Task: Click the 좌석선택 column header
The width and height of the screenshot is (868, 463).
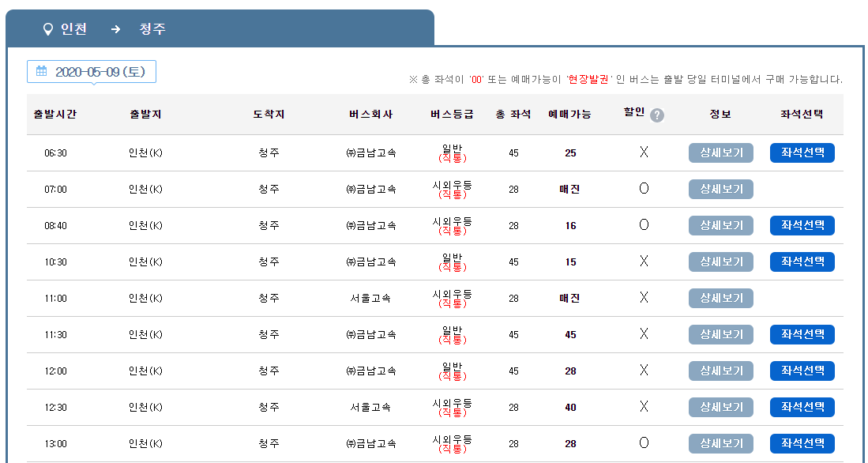Action: point(802,114)
